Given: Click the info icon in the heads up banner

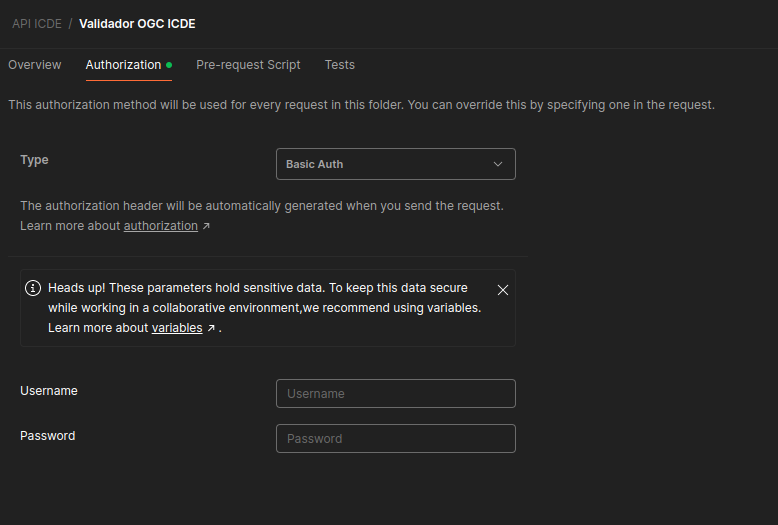Looking at the screenshot, I should pyautogui.click(x=33, y=288).
